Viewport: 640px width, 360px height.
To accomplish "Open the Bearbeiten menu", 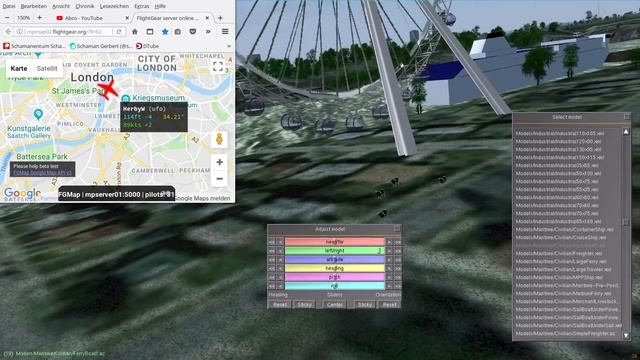I will [x=33, y=6].
